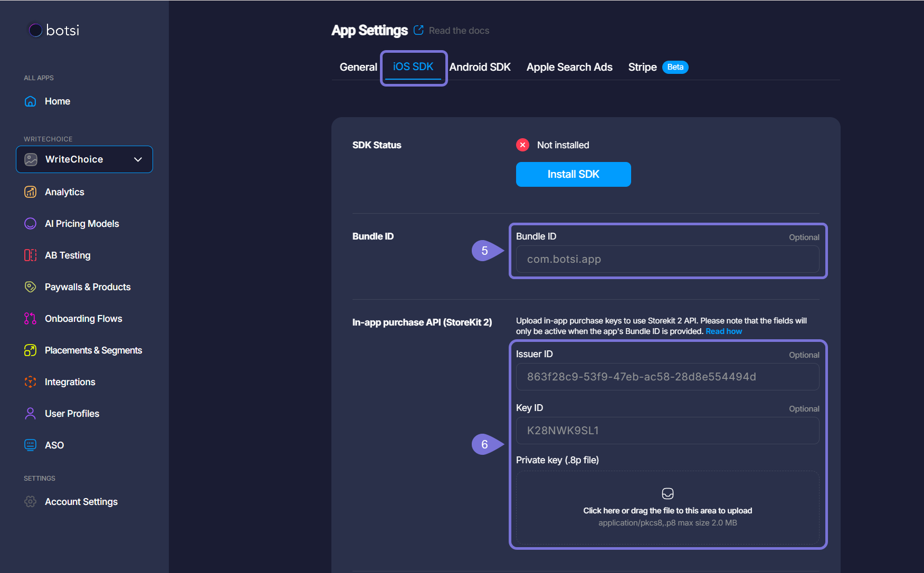
Task: Click Paywalls & Products tag icon
Action: tap(31, 287)
